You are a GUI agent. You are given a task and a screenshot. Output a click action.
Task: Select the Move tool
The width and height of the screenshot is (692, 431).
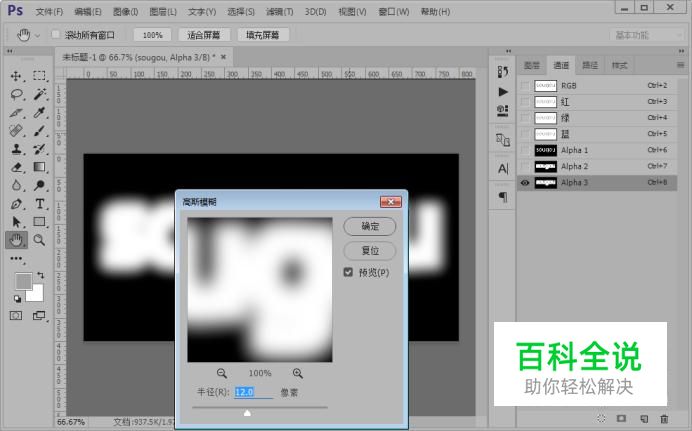[x=16, y=76]
